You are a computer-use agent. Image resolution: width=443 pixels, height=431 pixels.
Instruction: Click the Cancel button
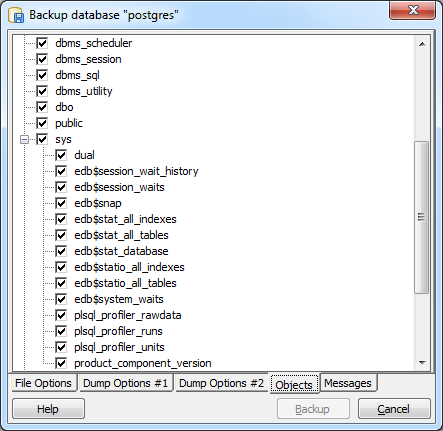[394, 409]
